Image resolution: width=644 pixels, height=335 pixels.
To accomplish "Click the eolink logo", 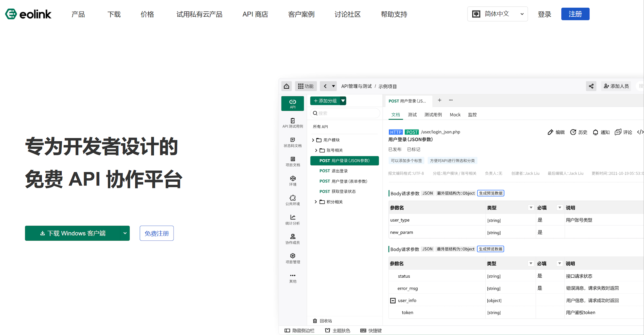I will 28,14.
